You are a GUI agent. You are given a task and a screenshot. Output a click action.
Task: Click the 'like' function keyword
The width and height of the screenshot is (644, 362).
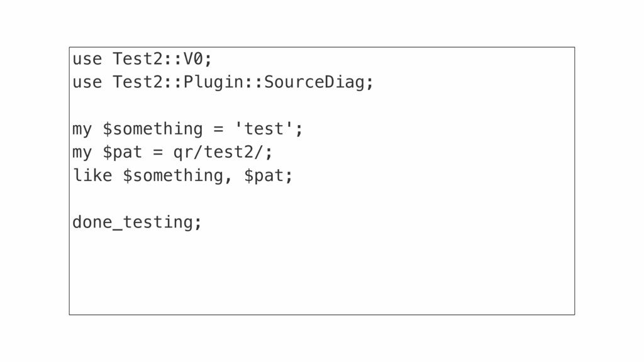92,176
